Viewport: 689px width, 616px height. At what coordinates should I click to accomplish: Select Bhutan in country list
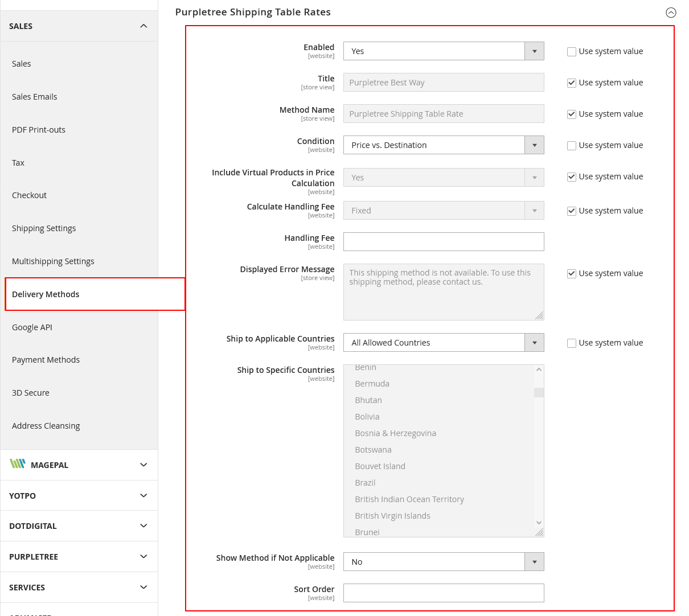click(368, 400)
